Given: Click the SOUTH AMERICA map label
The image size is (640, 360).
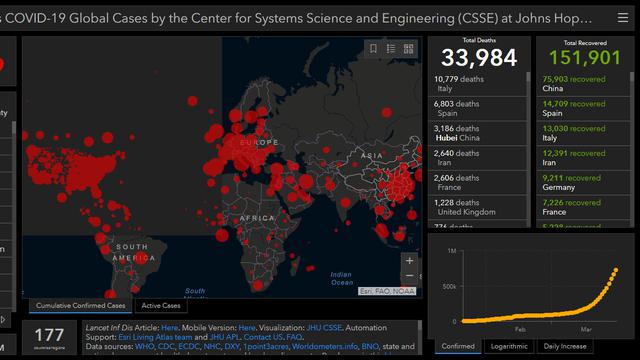Looking at the screenshot, I should click(x=133, y=252).
